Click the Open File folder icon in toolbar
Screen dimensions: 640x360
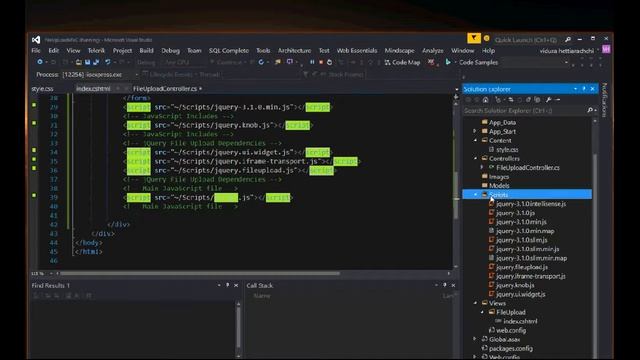click(78, 62)
